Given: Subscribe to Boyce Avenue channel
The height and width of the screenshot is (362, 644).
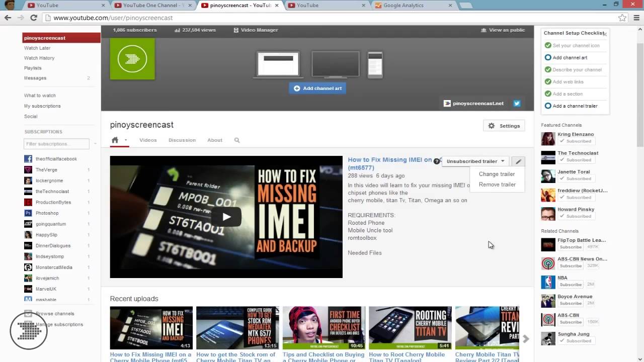Looking at the screenshot, I should click(571, 303).
